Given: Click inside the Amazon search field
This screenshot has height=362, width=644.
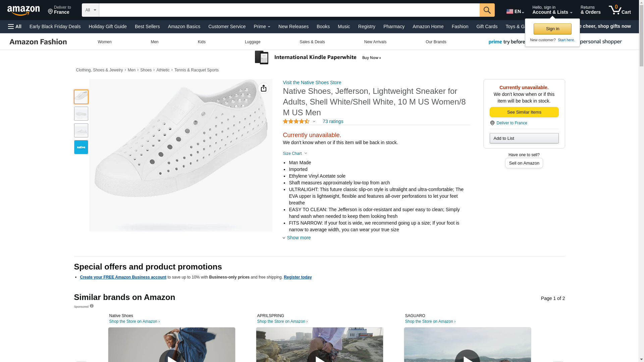Looking at the screenshot, I should coord(289,10).
